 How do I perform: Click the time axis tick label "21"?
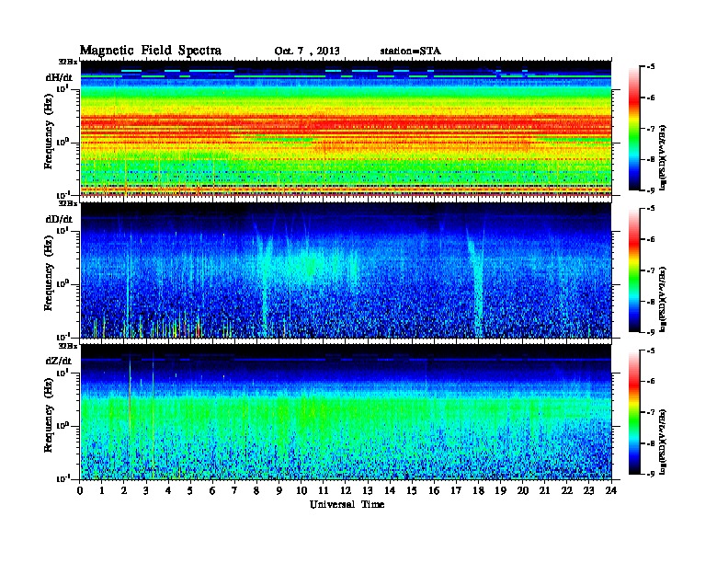(x=544, y=491)
